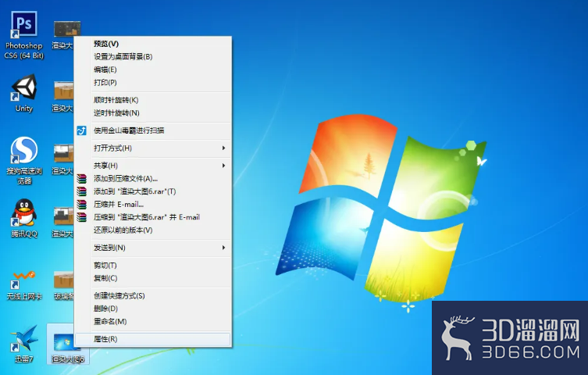
Task: Choose 打印(P) from the context menu
Action: click(153, 83)
